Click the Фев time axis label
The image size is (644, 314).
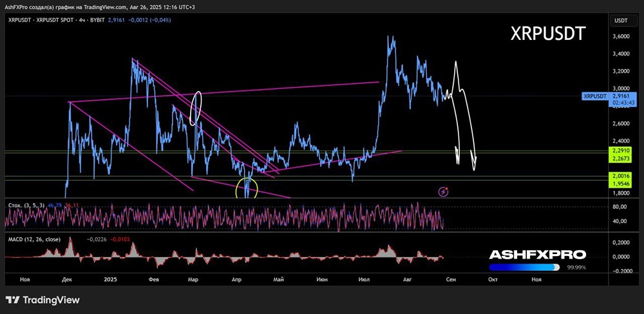click(x=154, y=279)
